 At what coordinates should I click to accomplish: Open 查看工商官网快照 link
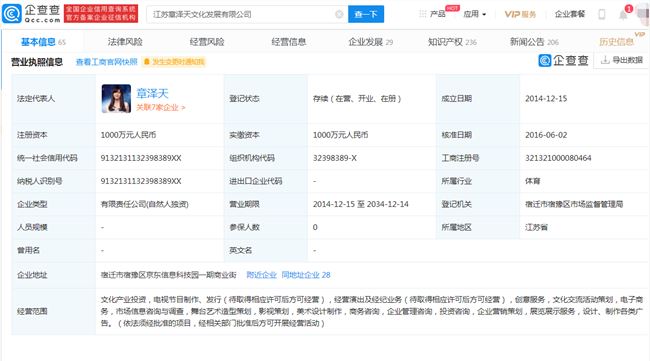[107, 62]
